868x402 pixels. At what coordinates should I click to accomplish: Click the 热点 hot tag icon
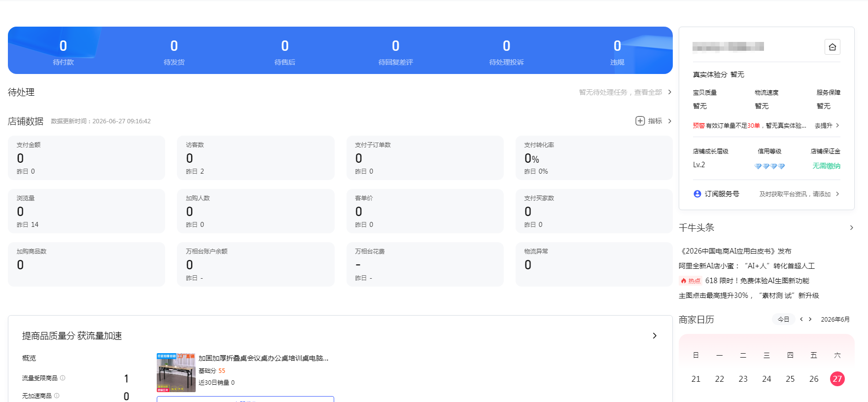[690, 281]
